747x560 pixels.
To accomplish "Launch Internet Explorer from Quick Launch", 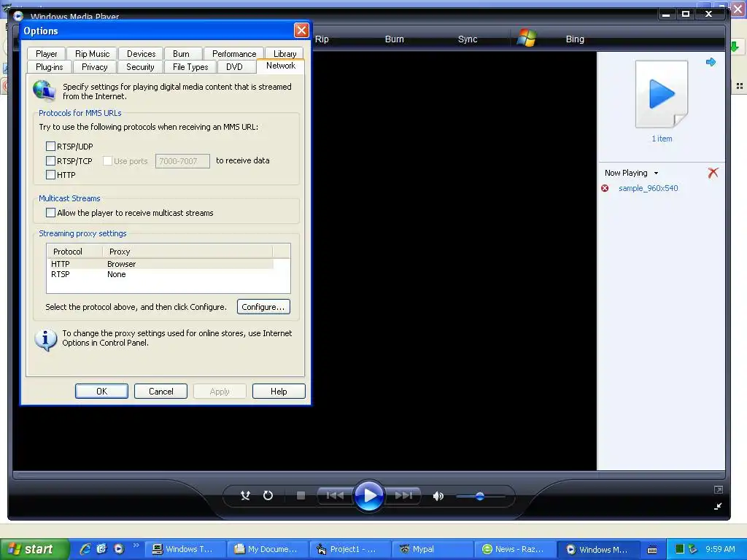I will pyautogui.click(x=85, y=549).
